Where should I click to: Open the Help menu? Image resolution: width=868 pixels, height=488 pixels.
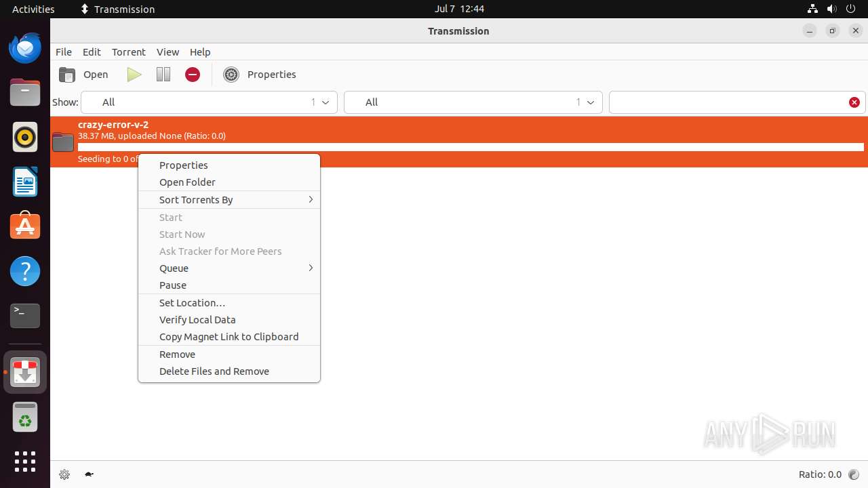[200, 52]
